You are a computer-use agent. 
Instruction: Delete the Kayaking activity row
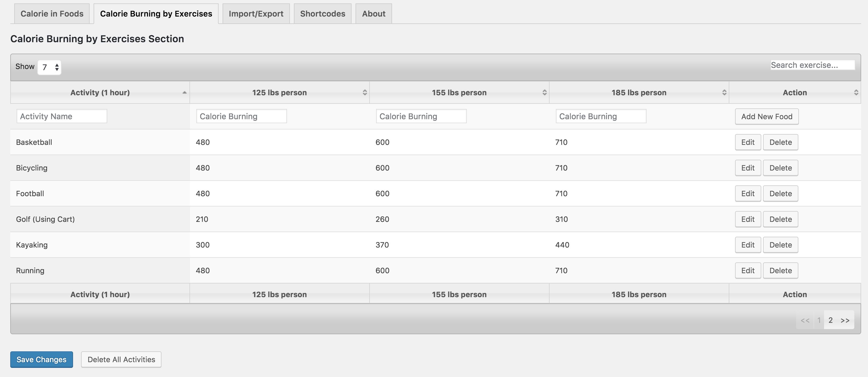point(780,245)
